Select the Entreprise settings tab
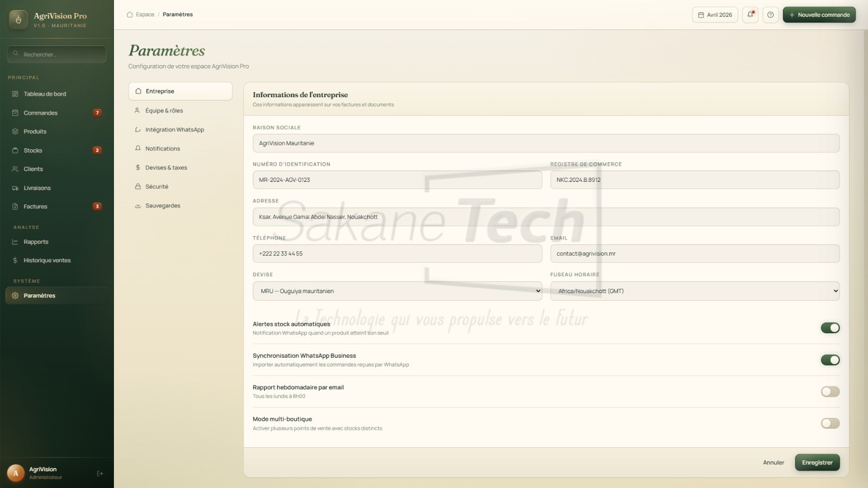The image size is (868, 488). 180,91
